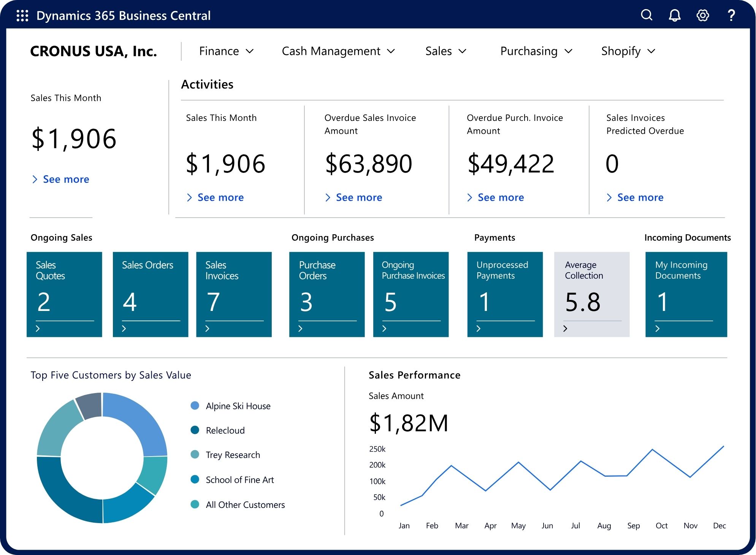The width and height of the screenshot is (756, 555).
Task: Click the Activities heading
Action: tap(207, 84)
